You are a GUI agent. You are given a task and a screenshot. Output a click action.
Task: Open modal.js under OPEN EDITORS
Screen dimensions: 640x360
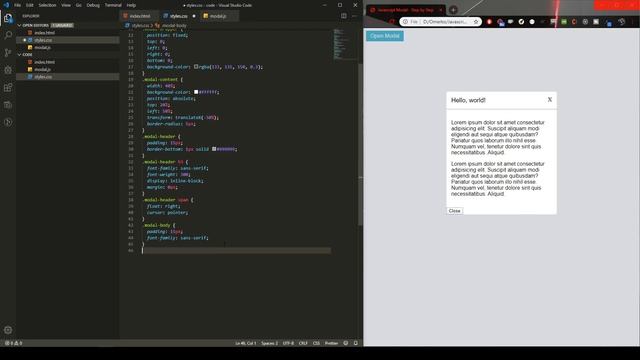tap(67, 47)
